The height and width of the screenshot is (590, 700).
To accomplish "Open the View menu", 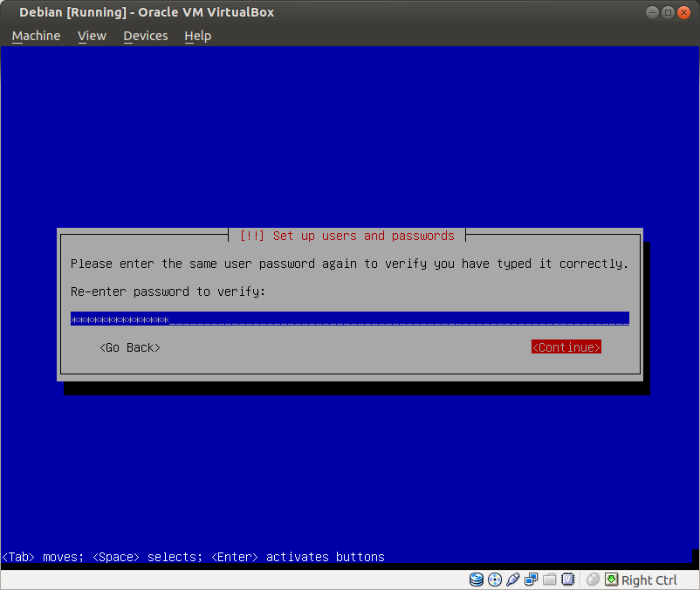I will click(x=92, y=36).
